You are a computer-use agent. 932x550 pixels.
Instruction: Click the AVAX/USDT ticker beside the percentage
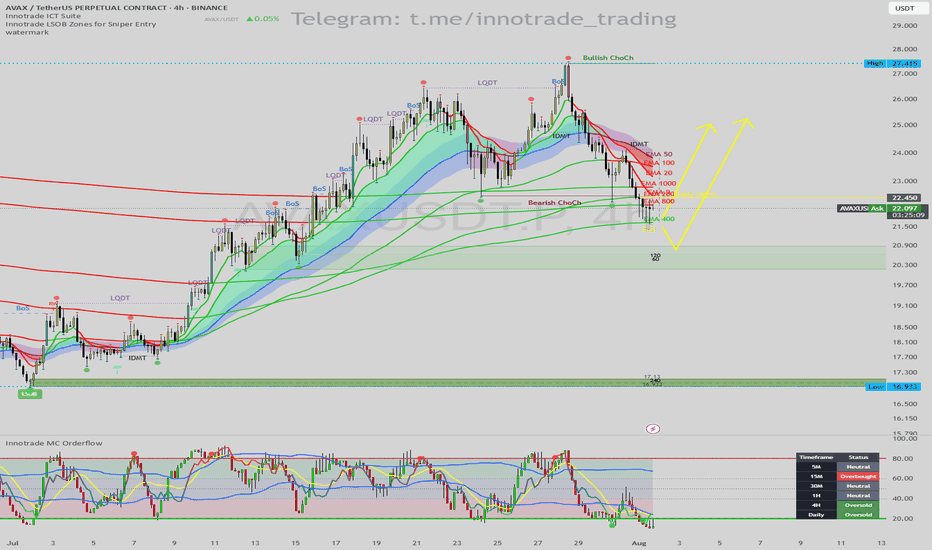pos(221,20)
